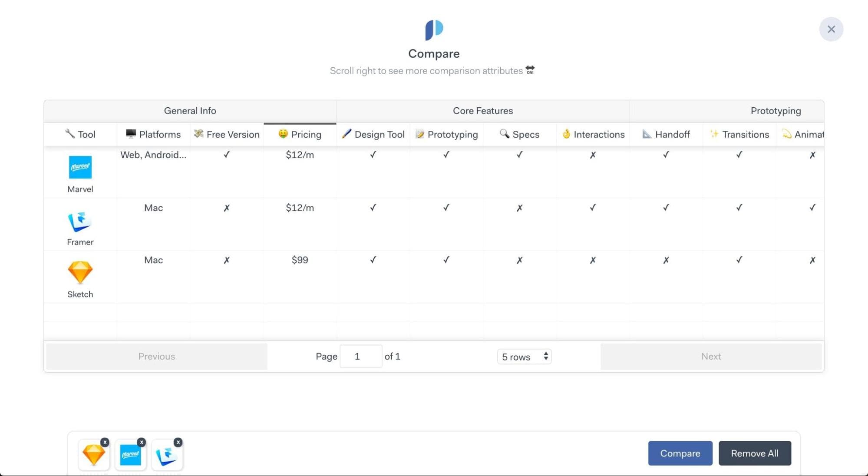Screen dimensions: 868x476
Task: Toggle Framer free version checkmark
Action: tap(226, 208)
